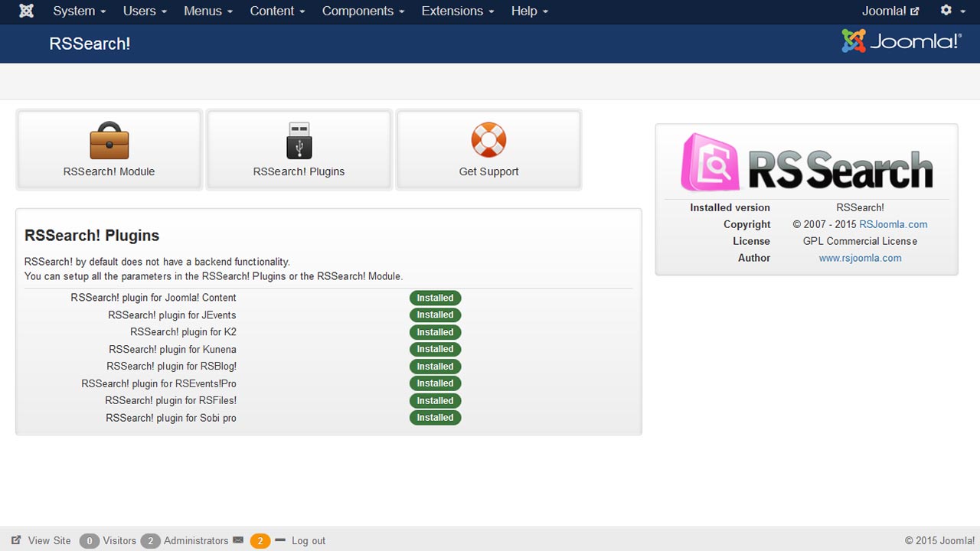
Task: Click Installed badge for Sobi pro plugin
Action: pos(435,418)
